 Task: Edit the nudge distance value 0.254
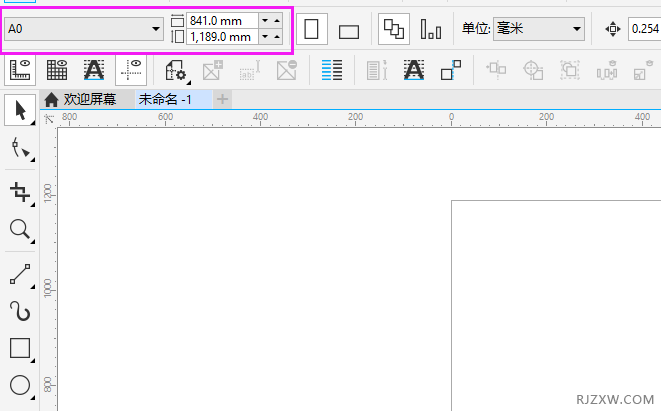pyautogui.click(x=645, y=29)
